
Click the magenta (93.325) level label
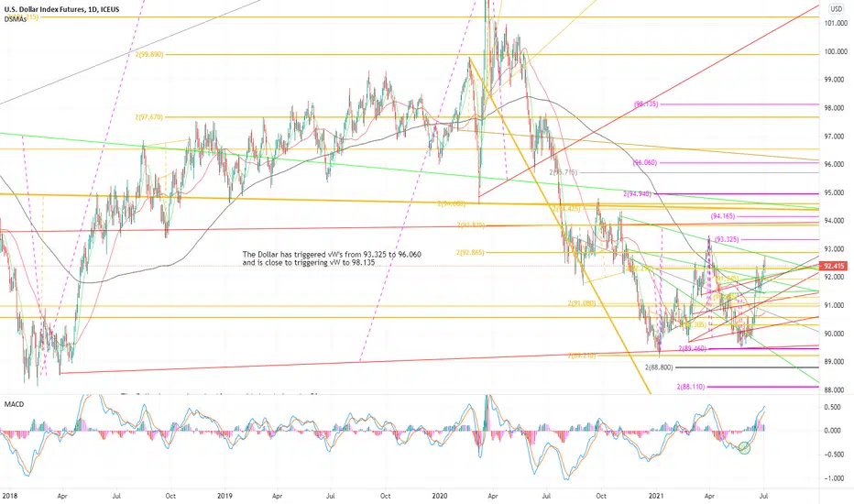727,239
